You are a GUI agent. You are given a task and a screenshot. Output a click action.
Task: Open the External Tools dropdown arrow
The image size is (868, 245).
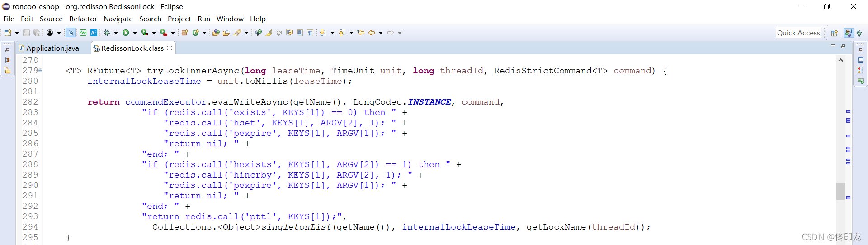click(173, 33)
